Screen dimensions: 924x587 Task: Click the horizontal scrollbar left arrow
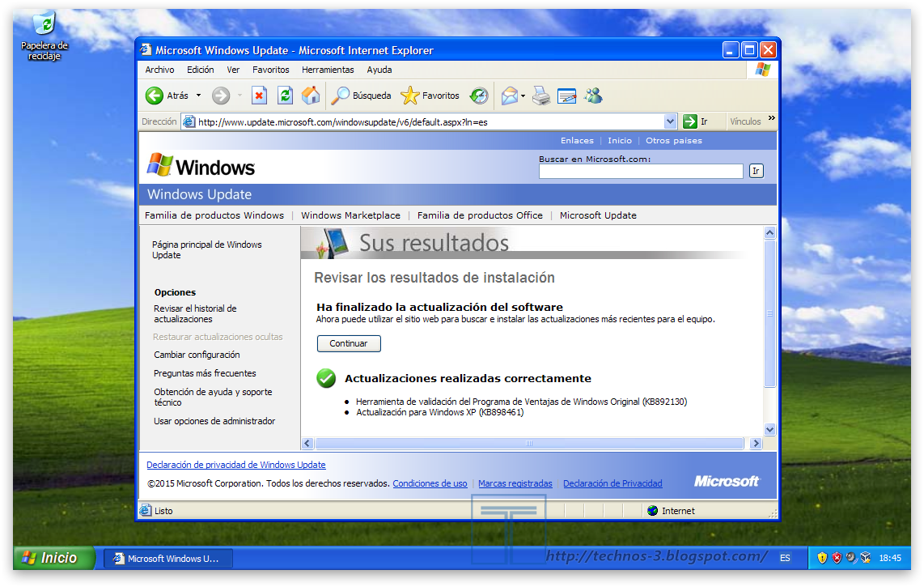pos(307,443)
